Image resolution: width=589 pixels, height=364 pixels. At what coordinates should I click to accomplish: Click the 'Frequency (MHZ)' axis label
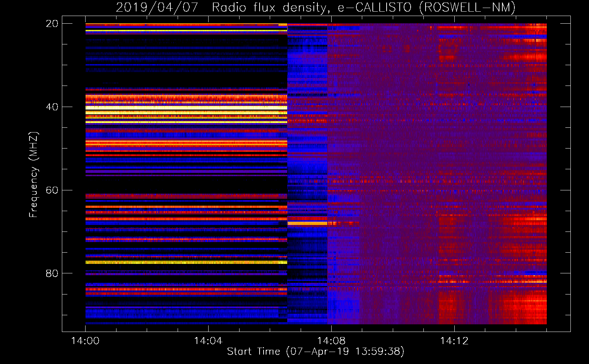(x=33, y=175)
